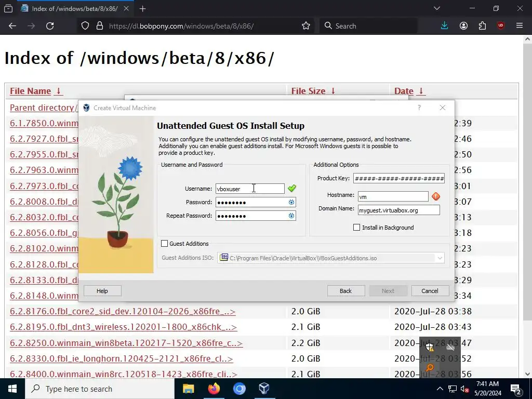Open the Firefox tracking protection shield icon
Screen dimensions: 532x399
pos(85,26)
